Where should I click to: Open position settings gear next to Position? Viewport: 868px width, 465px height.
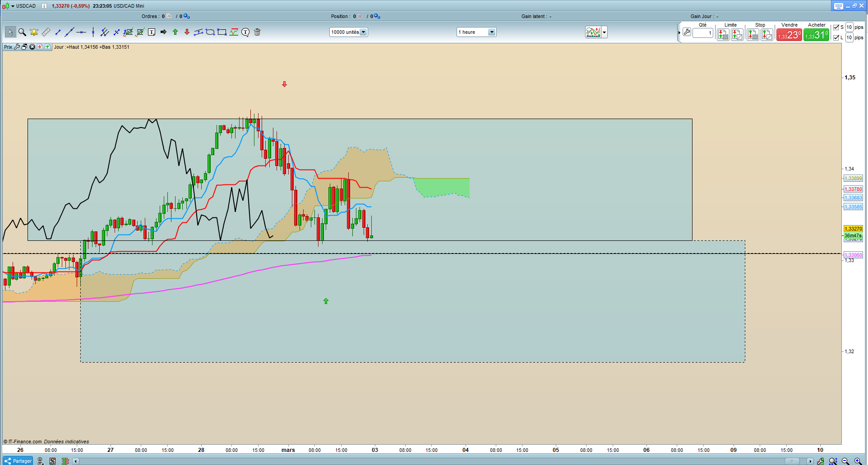tap(377, 16)
